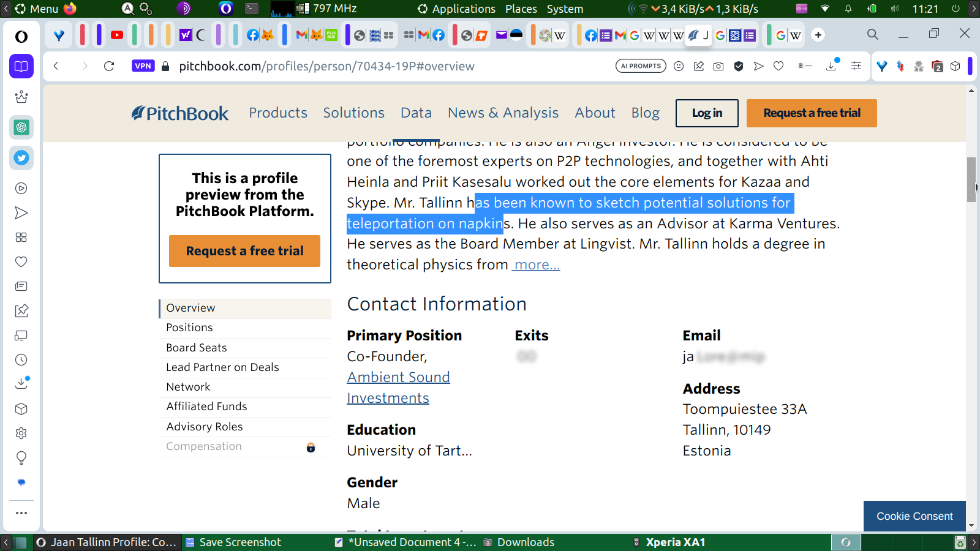Open the Blog page link
Viewport: 980px width, 551px height.
click(646, 113)
